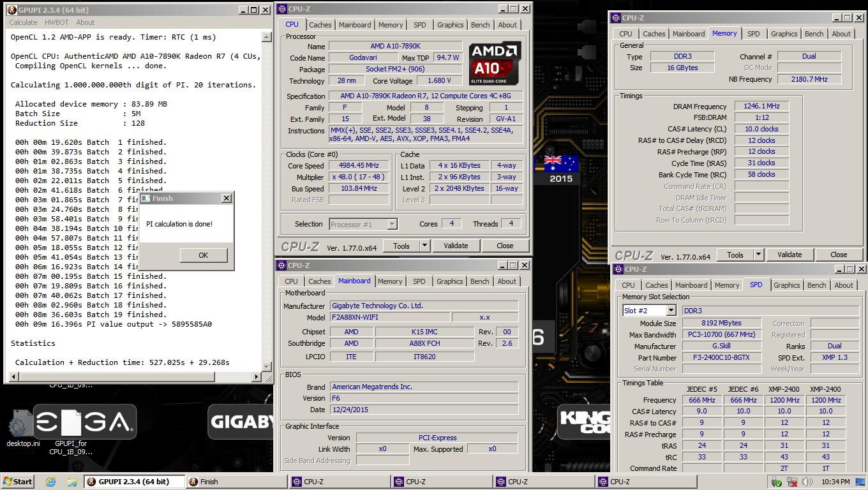Click Close button in CPU-Z processor window
Screen dimensions: 868x490
[x=505, y=246]
